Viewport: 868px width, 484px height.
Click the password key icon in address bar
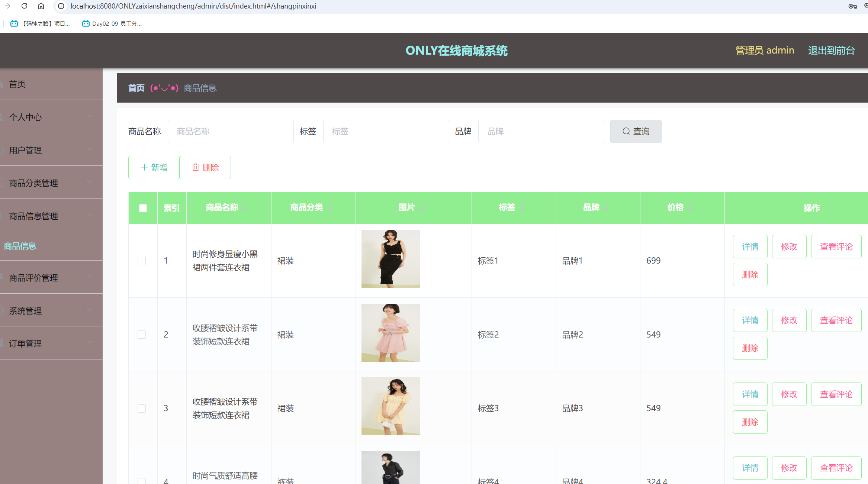(852, 6)
